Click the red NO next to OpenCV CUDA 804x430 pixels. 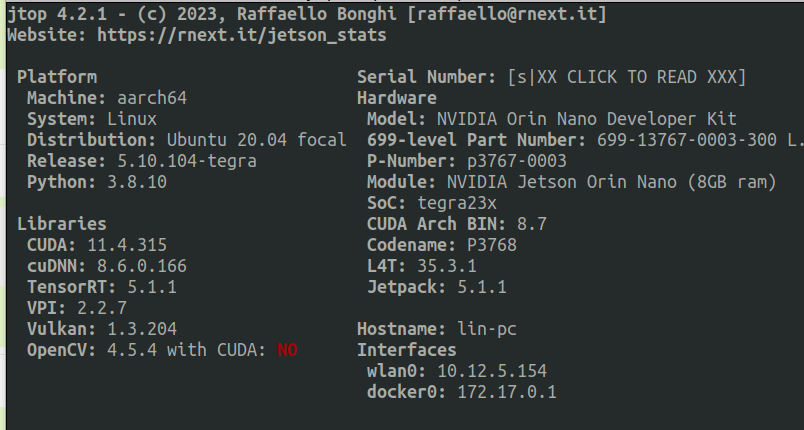click(287, 350)
